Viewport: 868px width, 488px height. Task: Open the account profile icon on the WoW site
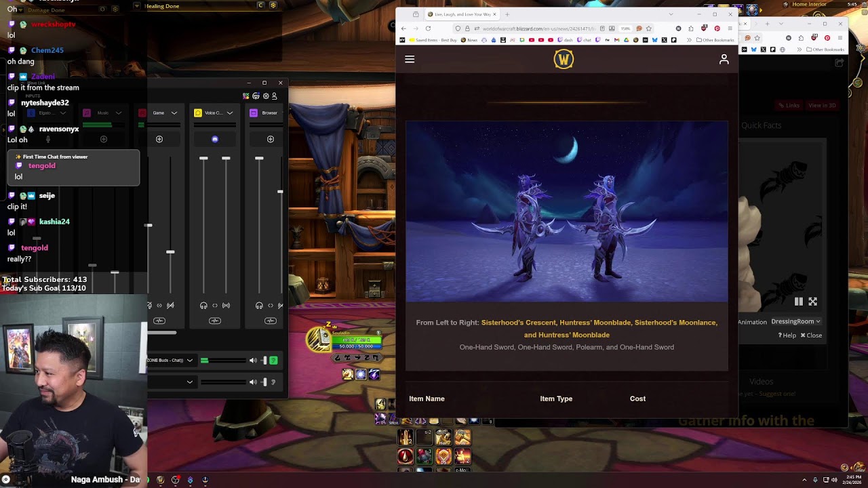tap(724, 59)
